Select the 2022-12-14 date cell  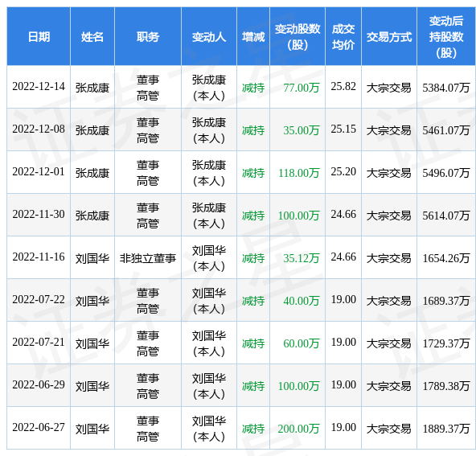[x=39, y=87]
